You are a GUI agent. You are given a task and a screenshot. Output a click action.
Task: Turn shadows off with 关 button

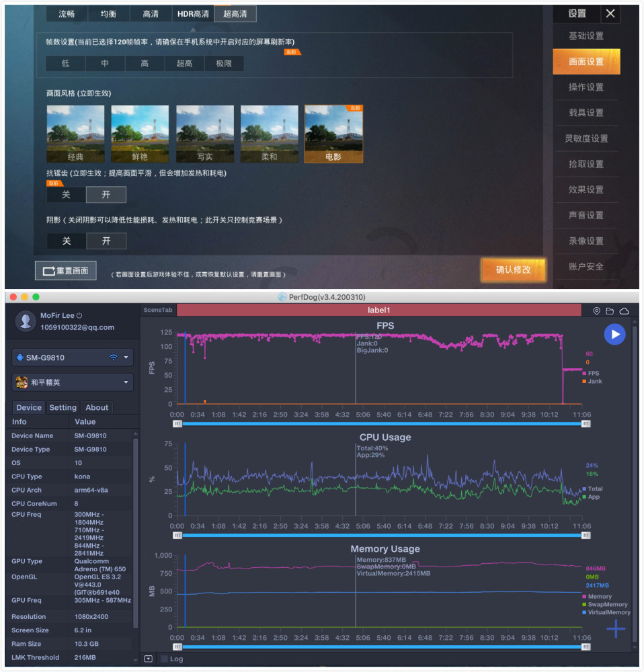pyautogui.click(x=66, y=241)
